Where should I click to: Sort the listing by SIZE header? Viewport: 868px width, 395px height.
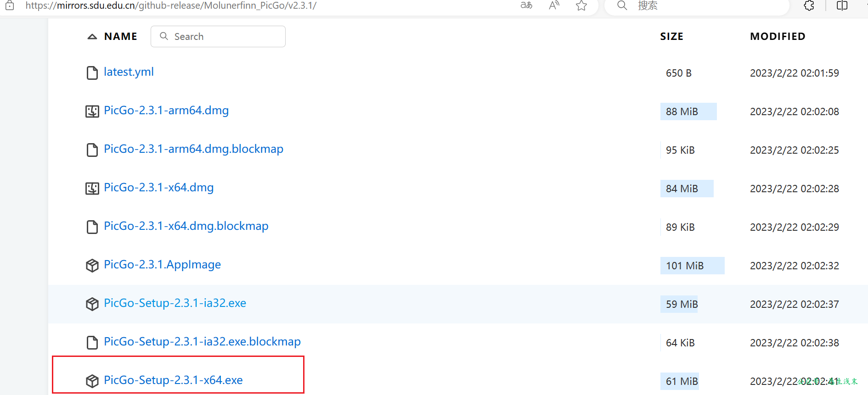click(x=671, y=36)
